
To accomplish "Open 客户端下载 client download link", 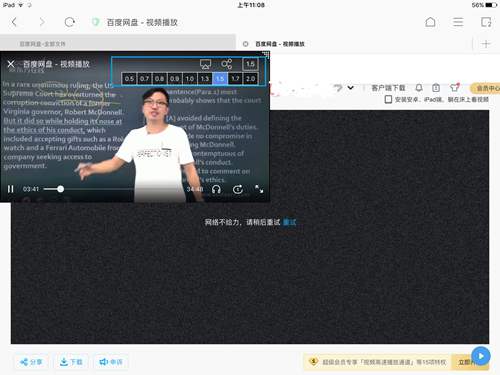I will point(388,88).
